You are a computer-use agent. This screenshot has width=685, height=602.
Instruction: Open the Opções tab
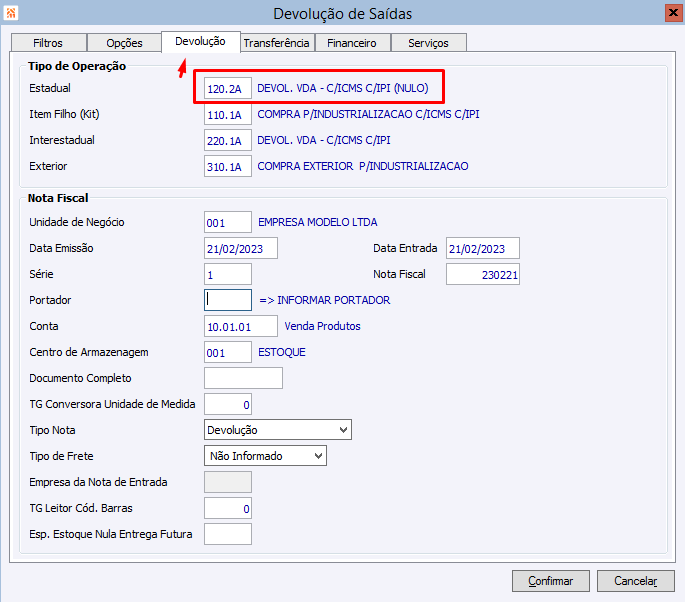click(125, 43)
